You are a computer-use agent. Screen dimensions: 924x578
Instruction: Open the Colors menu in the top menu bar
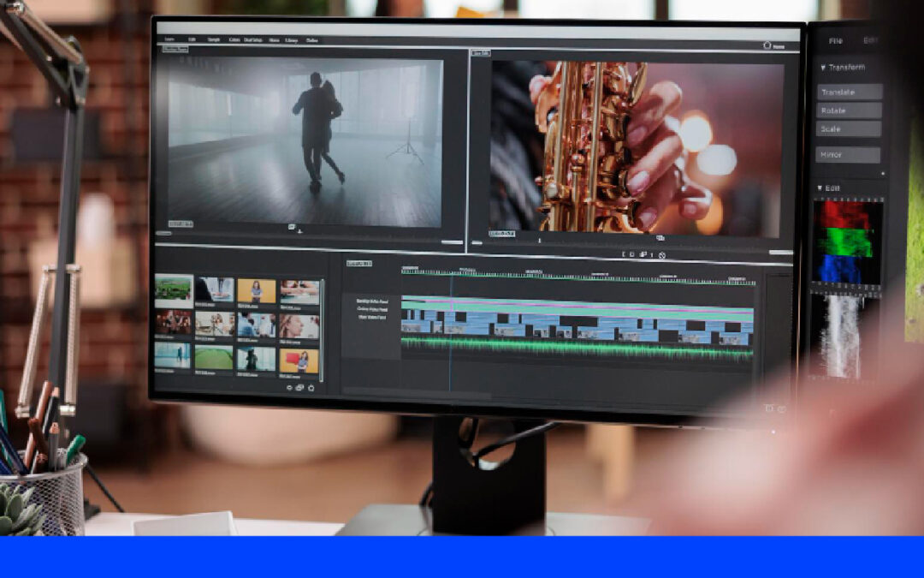(x=234, y=39)
